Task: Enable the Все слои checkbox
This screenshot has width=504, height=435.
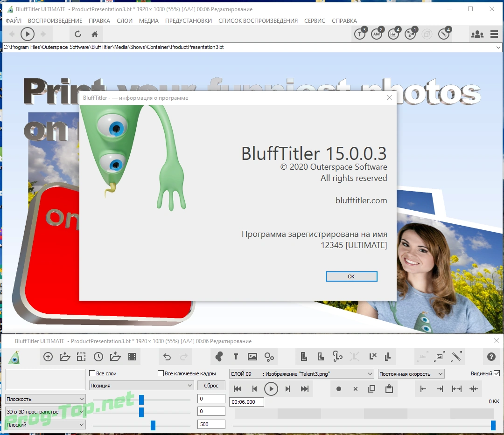Action: pyautogui.click(x=92, y=373)
